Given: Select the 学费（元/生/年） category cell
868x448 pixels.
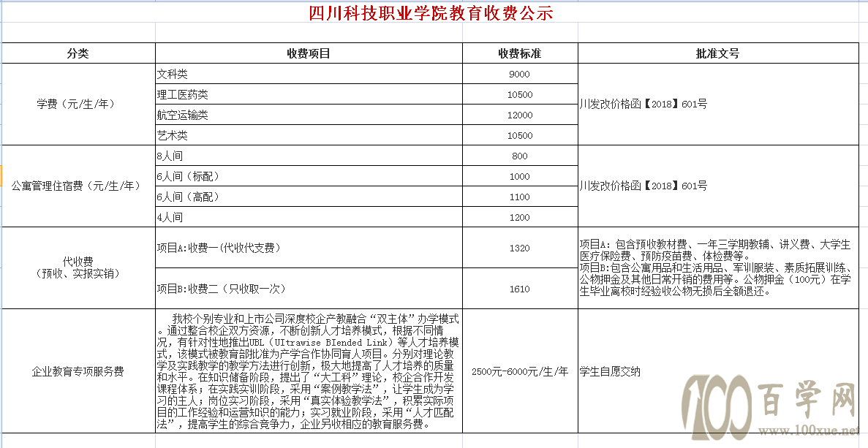Looking at the screenshot, I should coord(78,105).
